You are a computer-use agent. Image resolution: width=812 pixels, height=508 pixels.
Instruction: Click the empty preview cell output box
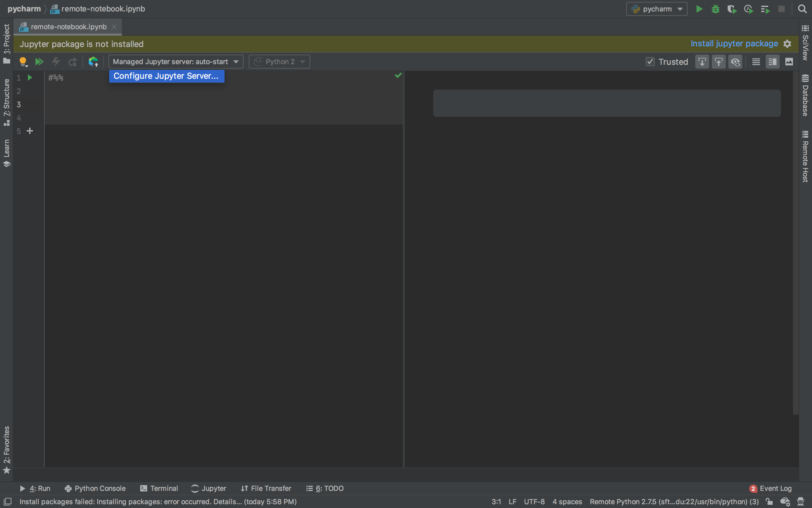click(607, 103)
